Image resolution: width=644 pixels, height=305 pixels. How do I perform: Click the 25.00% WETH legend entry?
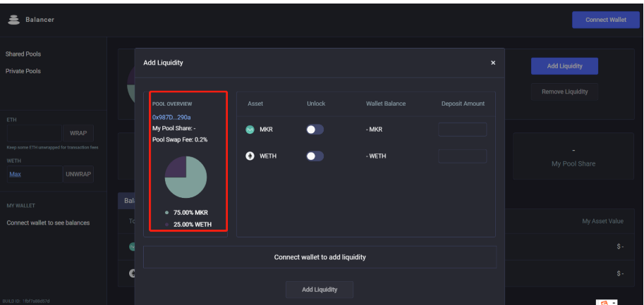click(188, 225)
